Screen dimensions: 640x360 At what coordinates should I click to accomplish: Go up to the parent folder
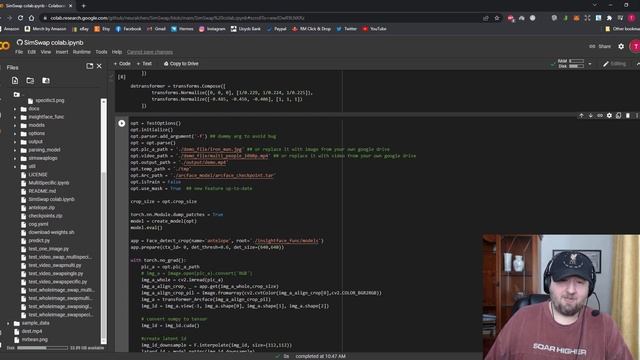coord(16,94)
